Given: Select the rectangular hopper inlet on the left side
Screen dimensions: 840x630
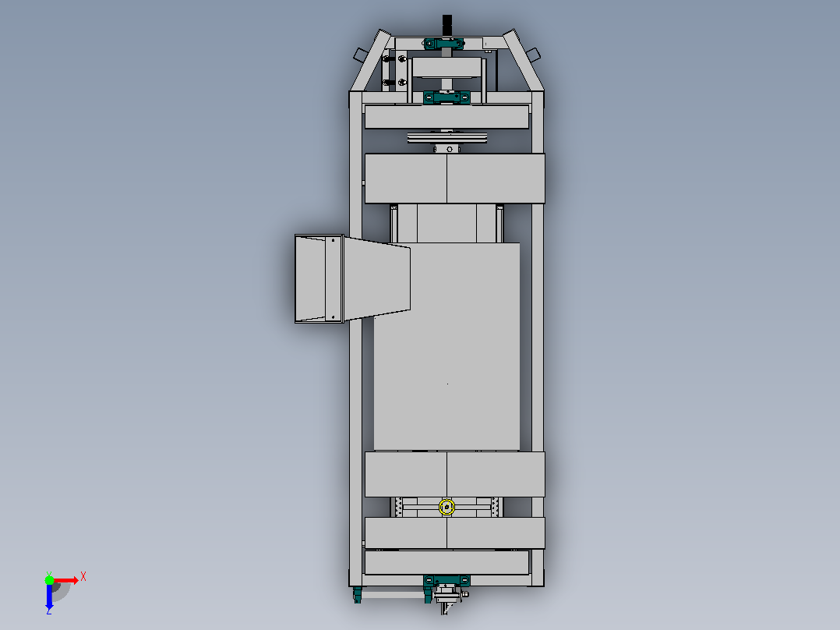Looking at the screenshot, I should (319, 279).
